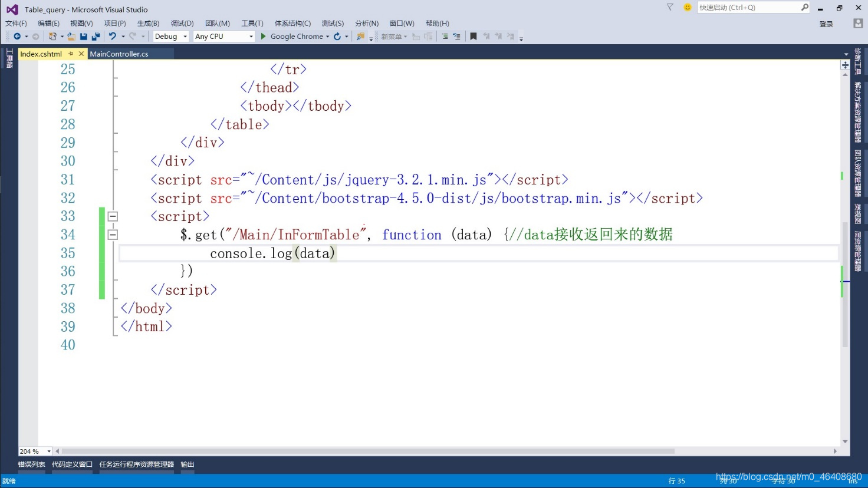
Task: Open the 视图(V) menu
Action: (81, 23)
